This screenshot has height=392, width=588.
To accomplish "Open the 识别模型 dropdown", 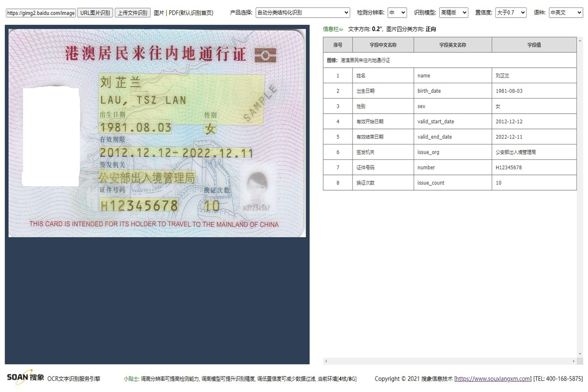I will pos(453,12).
